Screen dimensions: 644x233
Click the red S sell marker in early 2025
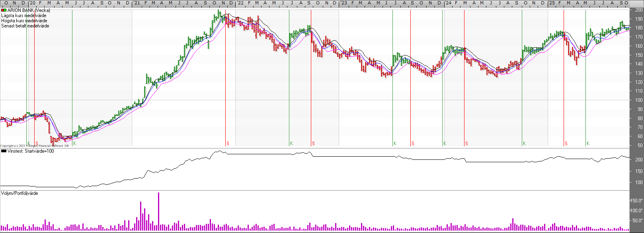click(x=566, y=144)
